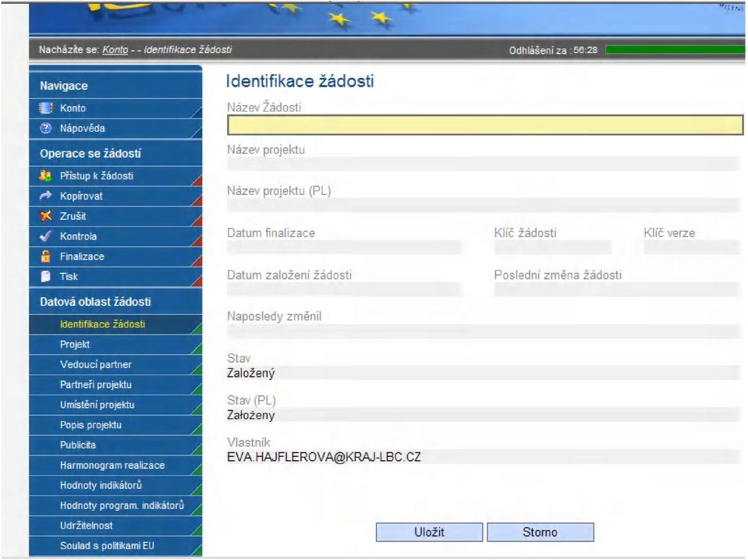This screenshot has height=560, width=748.
Task: Click the Poslední změna žádosti field
Action: [617, 289]
